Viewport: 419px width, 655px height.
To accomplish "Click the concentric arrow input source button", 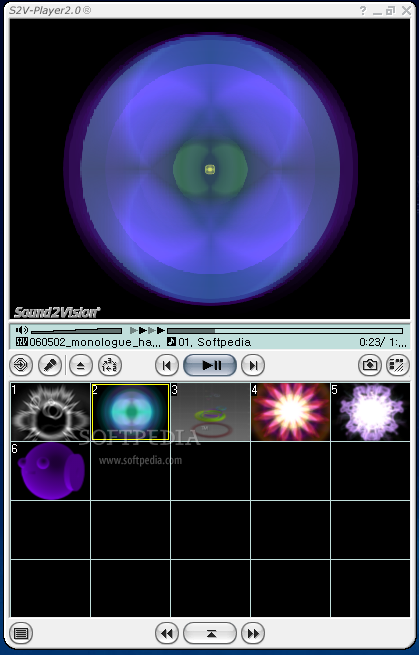I will [x=21, y=366].
